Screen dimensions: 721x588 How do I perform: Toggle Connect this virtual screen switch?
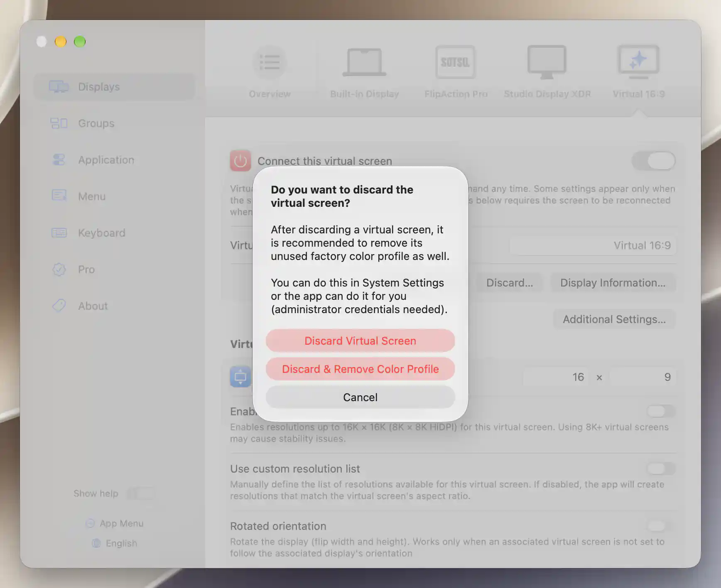(x=654, y=161)
